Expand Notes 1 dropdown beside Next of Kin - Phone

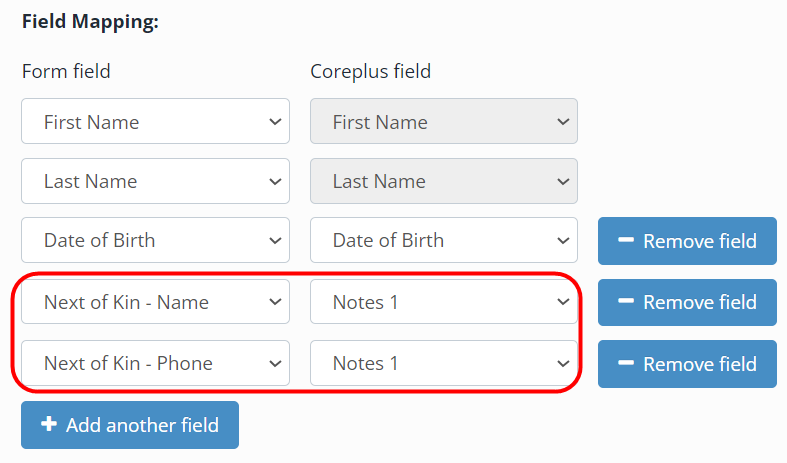click(x=444, y=363)
